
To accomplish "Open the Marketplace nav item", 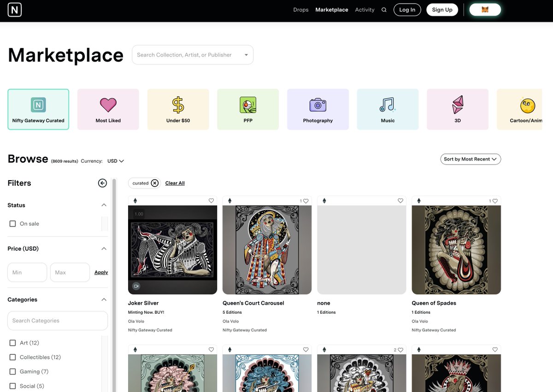I will click(x=332, y=10).
